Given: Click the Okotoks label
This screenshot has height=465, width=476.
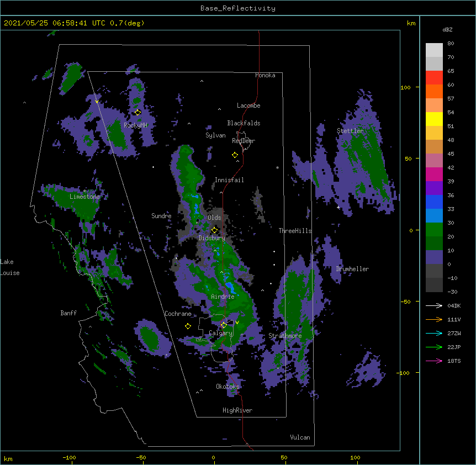Looking at the screenshot, I should 228,387.
